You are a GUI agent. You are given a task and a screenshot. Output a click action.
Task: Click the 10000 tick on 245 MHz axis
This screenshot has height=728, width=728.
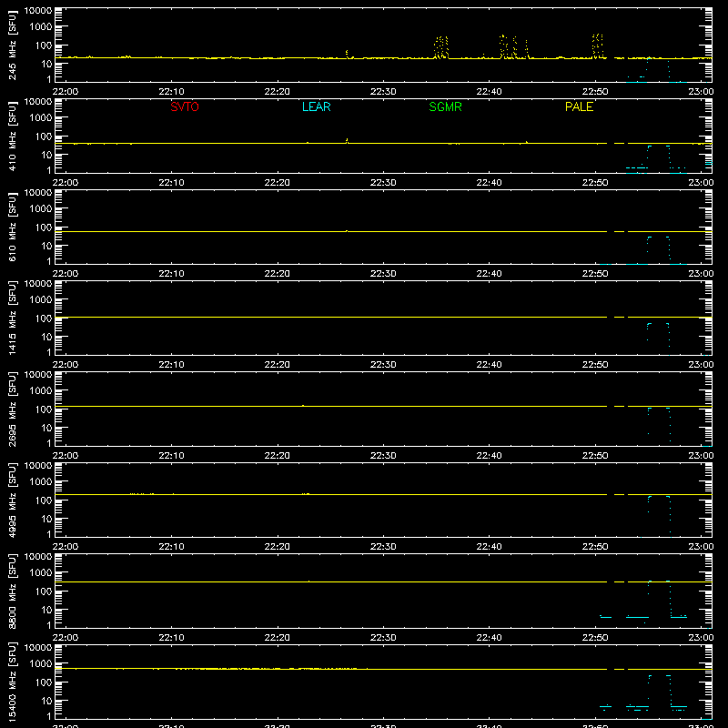pos(38,11)
